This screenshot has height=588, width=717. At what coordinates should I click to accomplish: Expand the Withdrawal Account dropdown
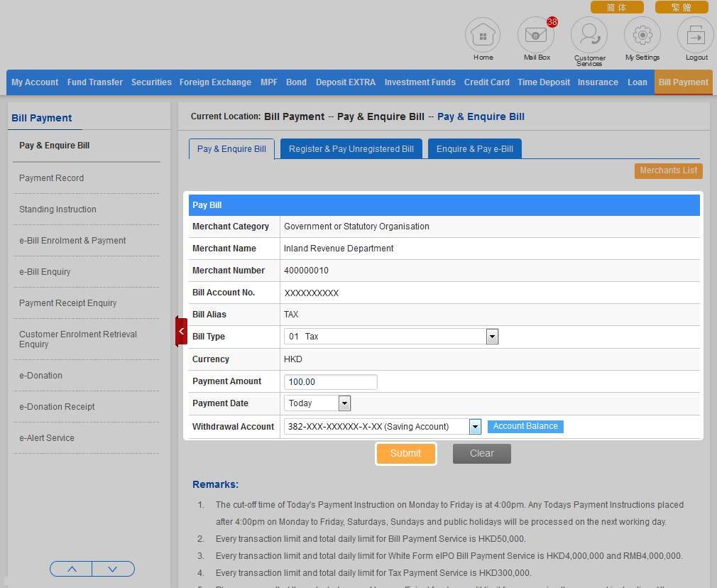pyautogui.click(x=475, y=427)
